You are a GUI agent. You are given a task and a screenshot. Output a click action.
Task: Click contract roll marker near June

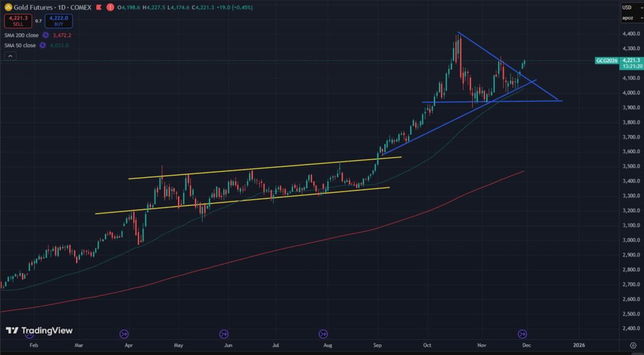click(x=224, y=334)
